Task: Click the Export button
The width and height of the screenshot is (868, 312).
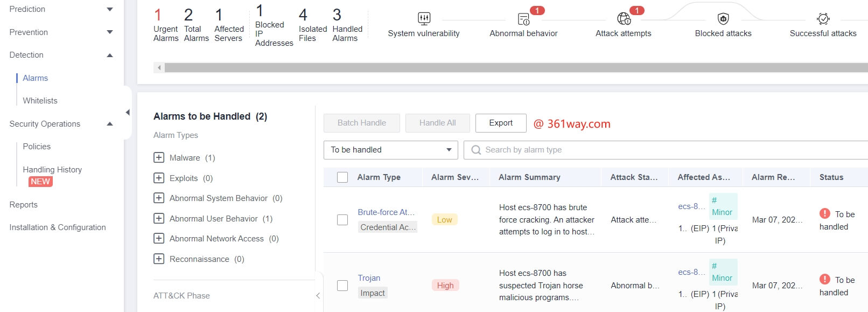Action: tap(501, 123)
